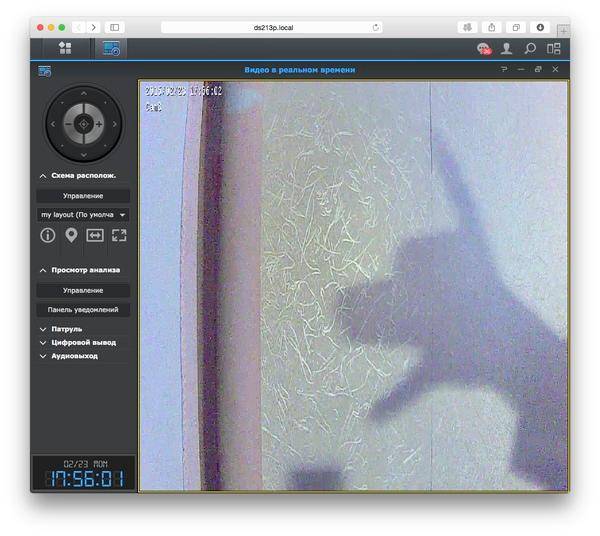
Task: Expand the Патруль section
Action: pyautogui.click(x=43, y=329)
